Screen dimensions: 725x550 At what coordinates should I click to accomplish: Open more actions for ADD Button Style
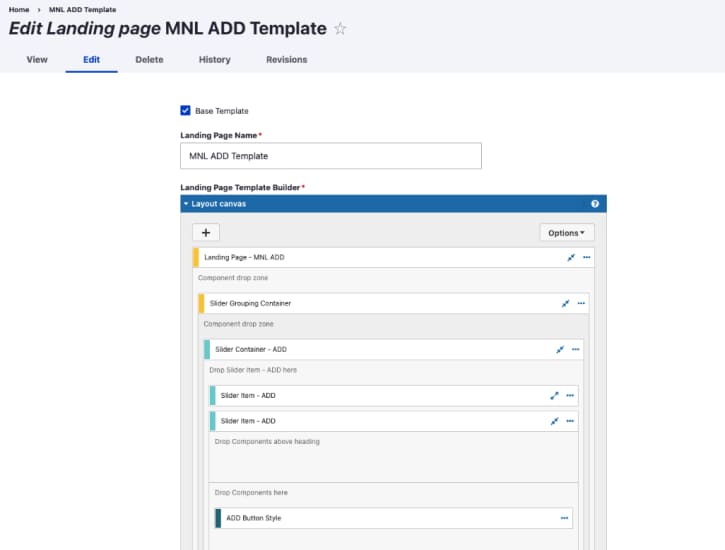[x=565, y=518]
